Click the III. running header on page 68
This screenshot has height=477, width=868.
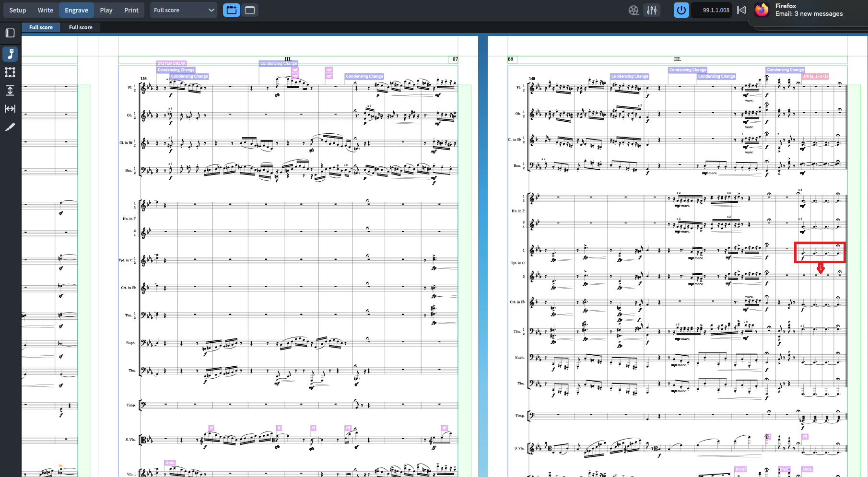pyautogui.click(x=677, y=59)
